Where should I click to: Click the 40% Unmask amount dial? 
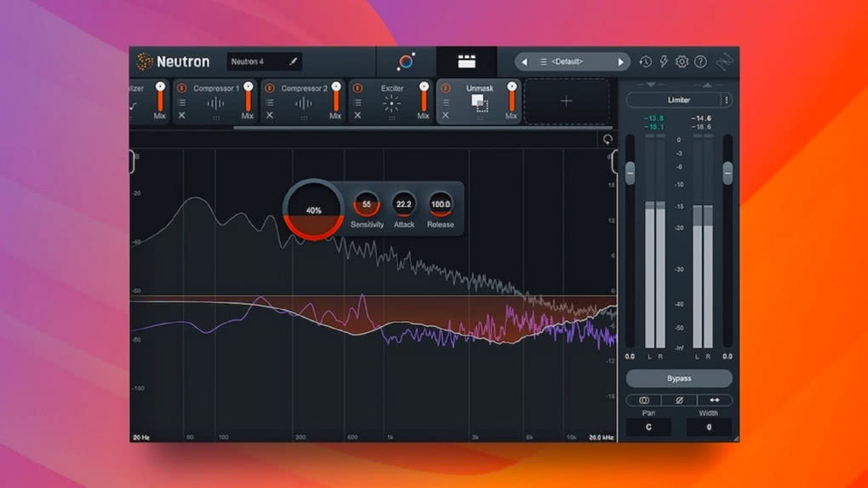click(314, 210)
